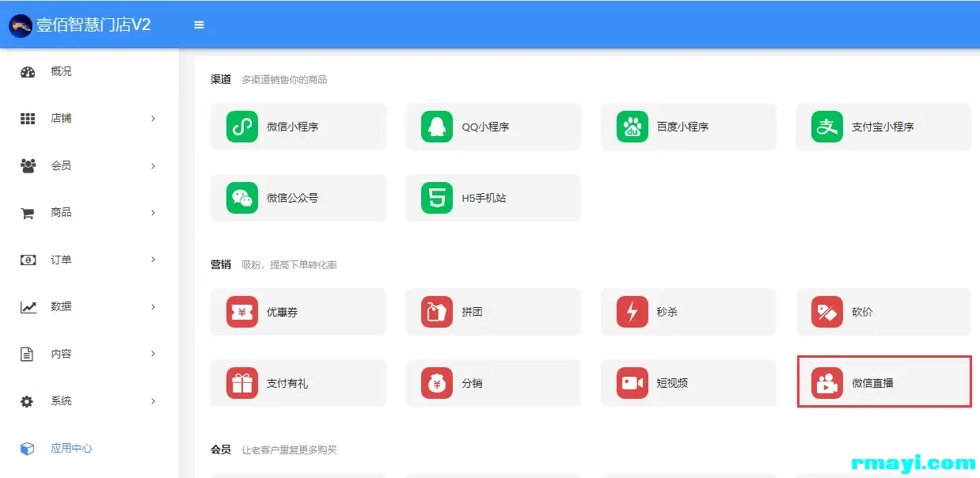Open the 砍价 marketing card
The width and height of the screenshot is (980, 478).
(883, 312)
